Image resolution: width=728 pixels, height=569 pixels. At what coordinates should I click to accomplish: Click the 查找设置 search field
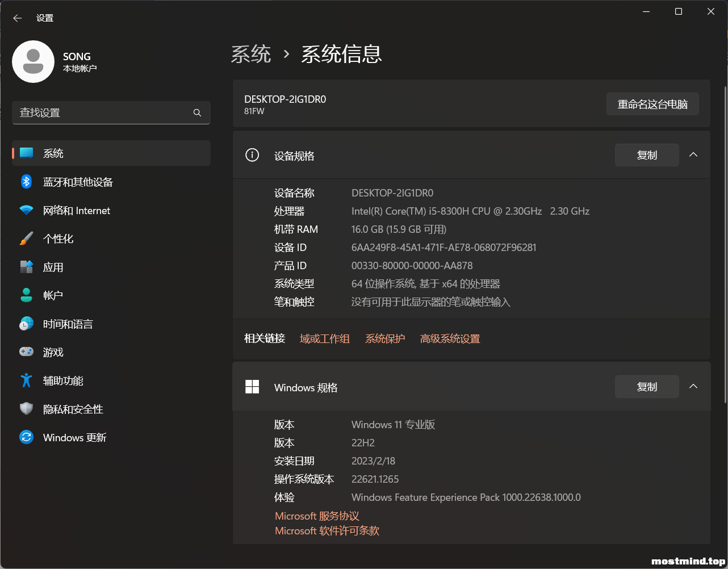tap(111, 112)
